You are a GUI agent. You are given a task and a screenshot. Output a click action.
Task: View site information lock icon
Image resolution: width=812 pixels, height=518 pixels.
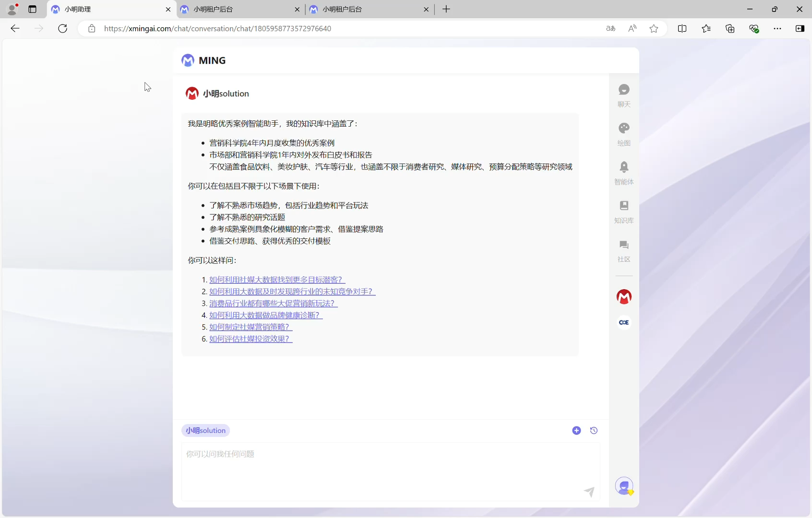pyautogui.click(x=92, y=29)
